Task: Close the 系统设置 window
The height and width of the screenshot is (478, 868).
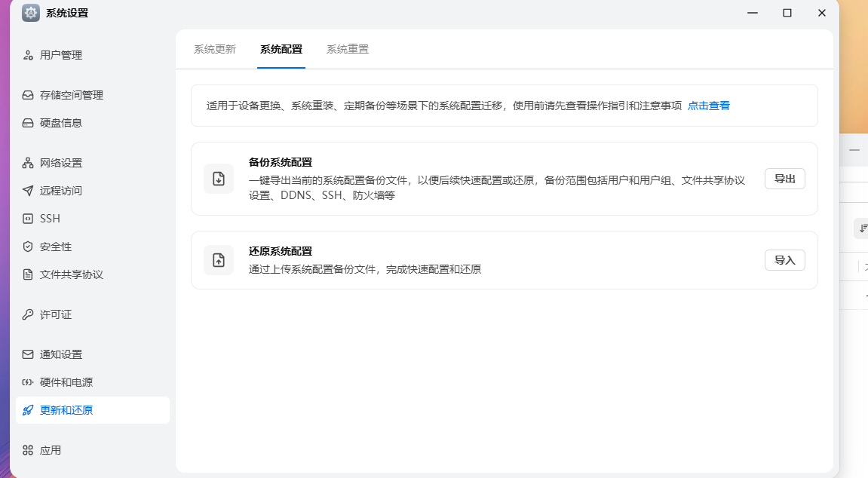Action: click(x=821, y=13)
